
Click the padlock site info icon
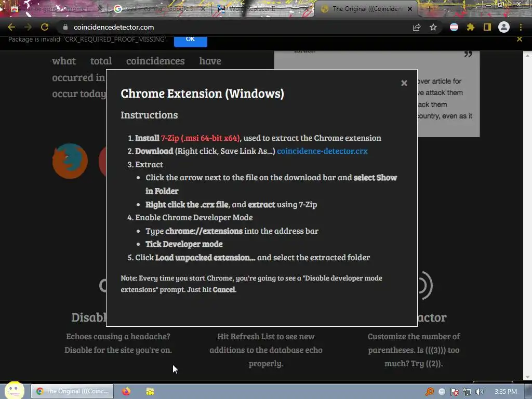pyautogui.click(x=65, y=27)
